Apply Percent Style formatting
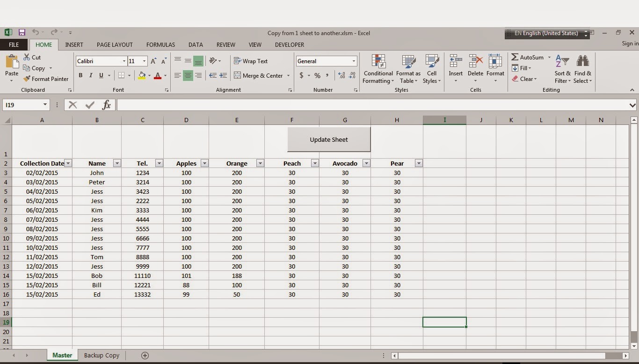Image resolution: width=639 pixels, height=364 pixels. [317, 75]
